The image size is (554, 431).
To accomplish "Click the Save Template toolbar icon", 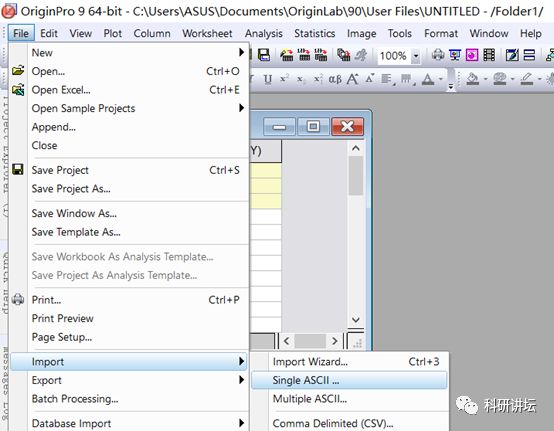I will [264, 55].
